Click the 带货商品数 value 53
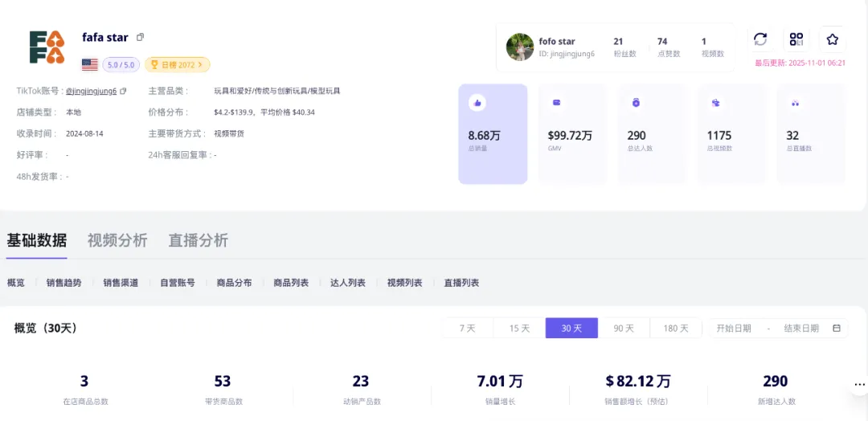The height and width of the screenshot is (421, 868). pos(223,381)
